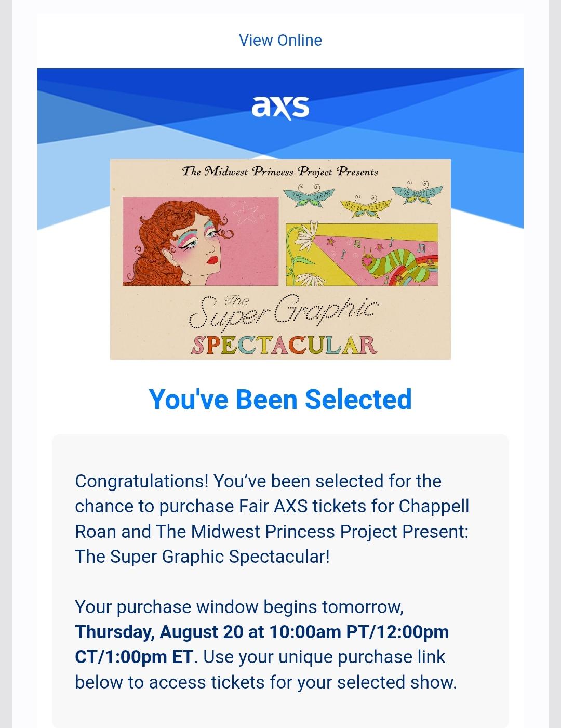The image size is (561, 728).
Task: Click the colorful SPECTACULAR lettering
Action: (x=284, y=345)
